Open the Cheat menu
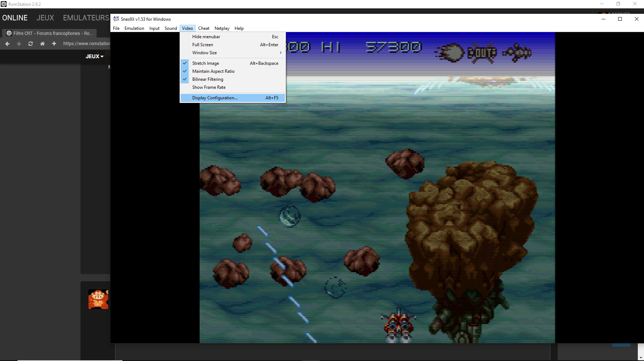 click(204, 28)
